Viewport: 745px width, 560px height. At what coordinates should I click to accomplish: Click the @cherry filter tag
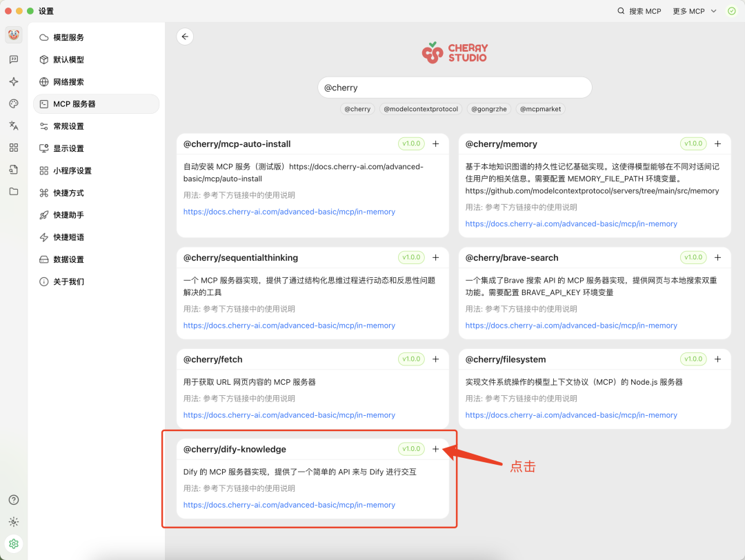coord(357,109)
